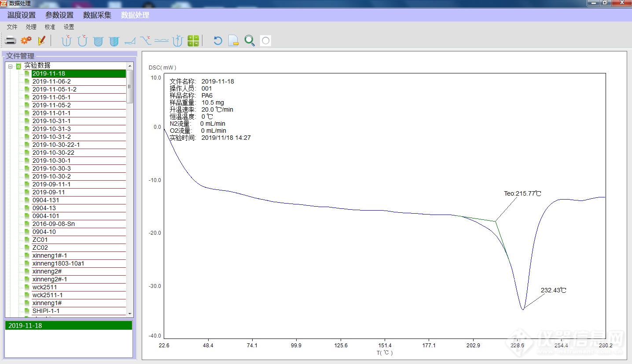Open the 校准 menu
This screenshot has width=632, height=364.
(x=50, y=27)
